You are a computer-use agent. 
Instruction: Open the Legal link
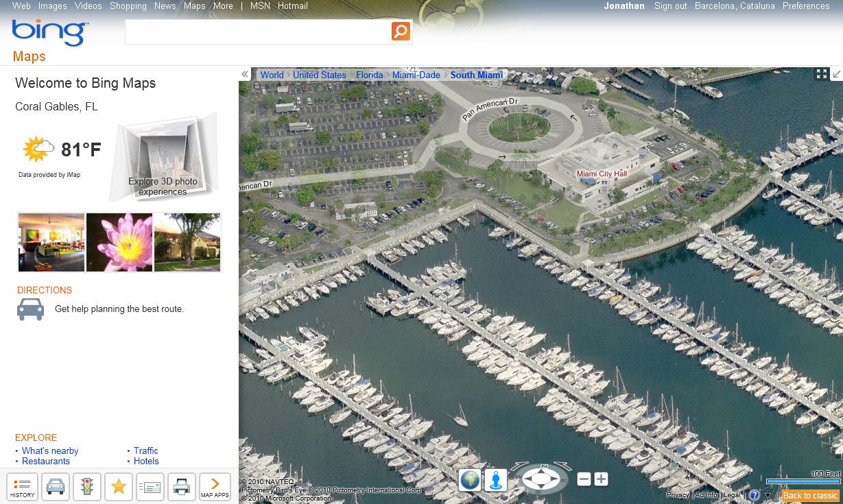pos(731,495)
